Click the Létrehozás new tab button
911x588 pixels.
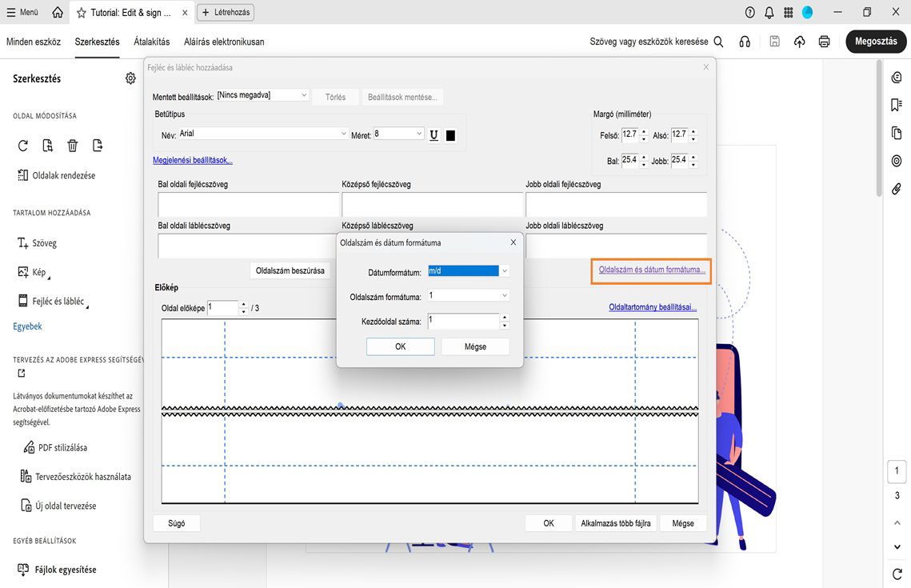tap(226, 12)
